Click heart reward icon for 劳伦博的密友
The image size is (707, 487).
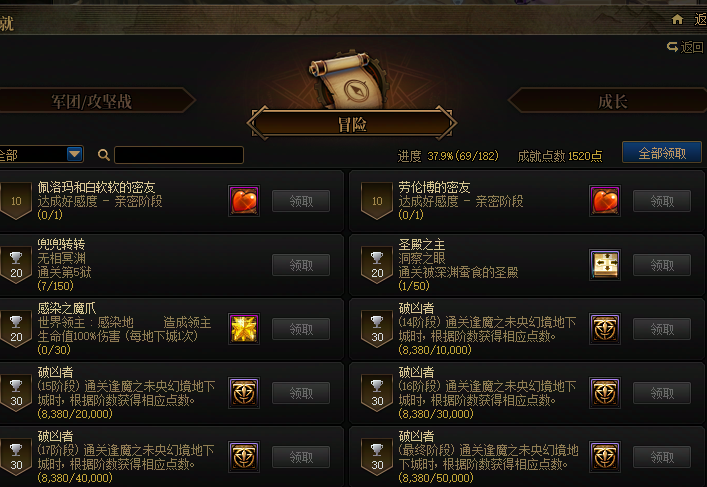point(605,201)
